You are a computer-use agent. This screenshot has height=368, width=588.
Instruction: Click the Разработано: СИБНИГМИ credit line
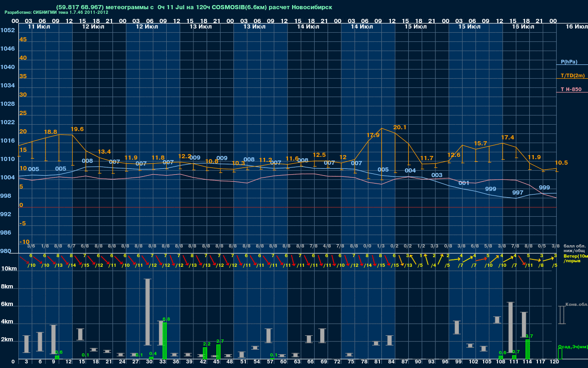[x=57, y=13]
